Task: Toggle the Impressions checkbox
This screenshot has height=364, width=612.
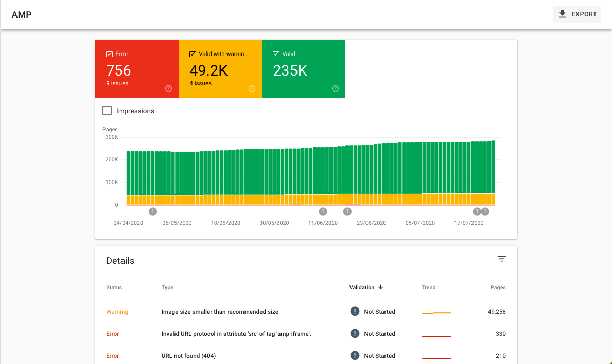Action: (107, 110)
